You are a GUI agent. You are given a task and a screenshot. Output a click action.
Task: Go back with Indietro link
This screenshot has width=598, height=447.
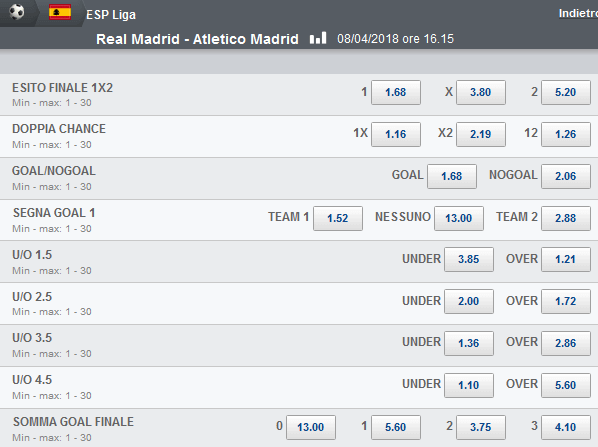pyautogui.click(x=578, y=13)
